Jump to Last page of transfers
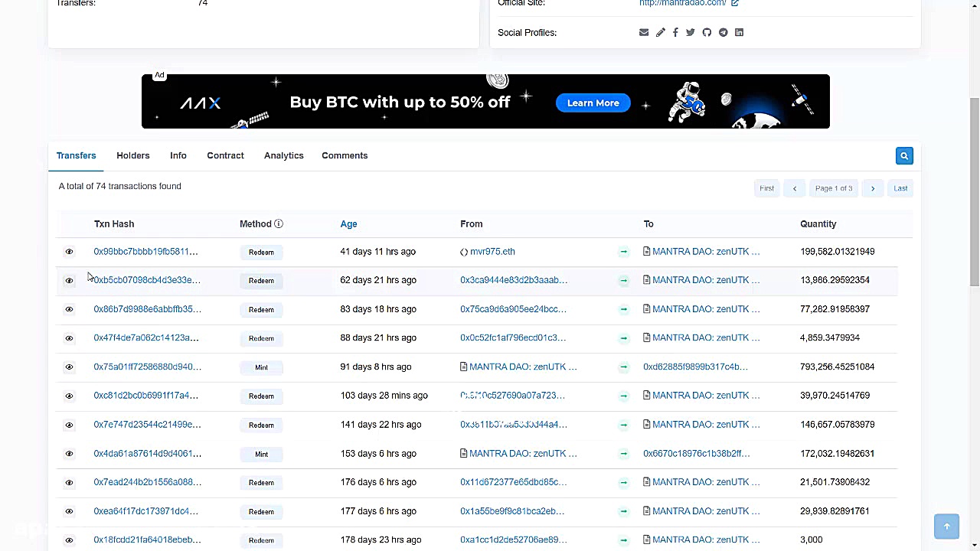 point(900,188)
